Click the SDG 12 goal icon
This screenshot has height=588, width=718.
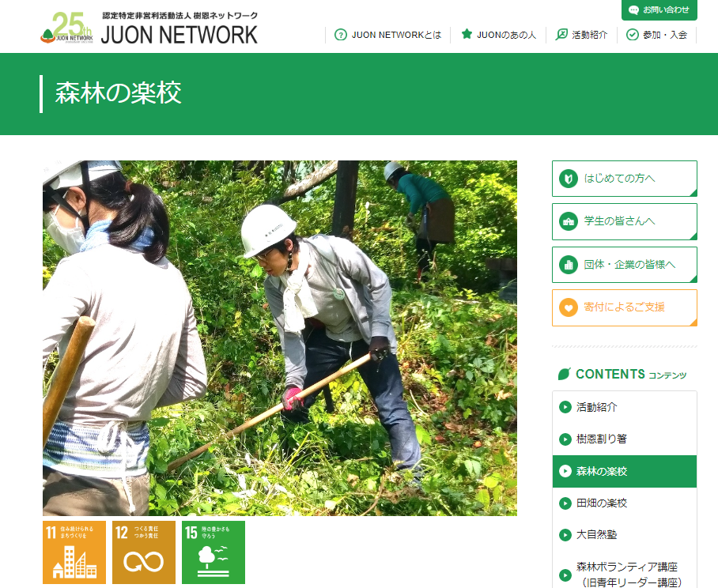point(144,552)
